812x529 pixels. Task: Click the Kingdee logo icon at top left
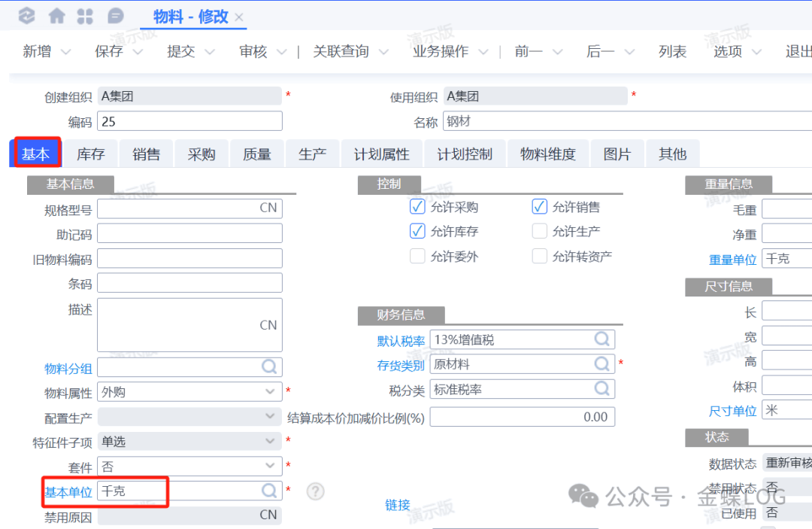tap(27, 16)
